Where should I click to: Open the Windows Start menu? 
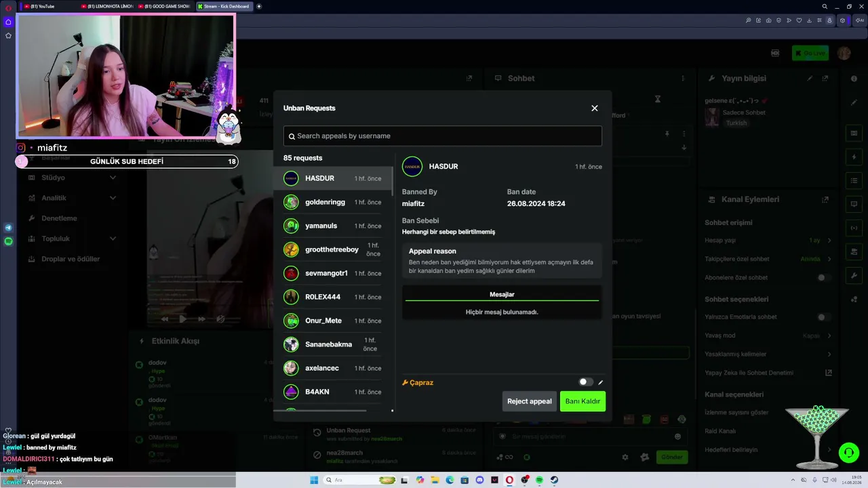click(314, 480)
